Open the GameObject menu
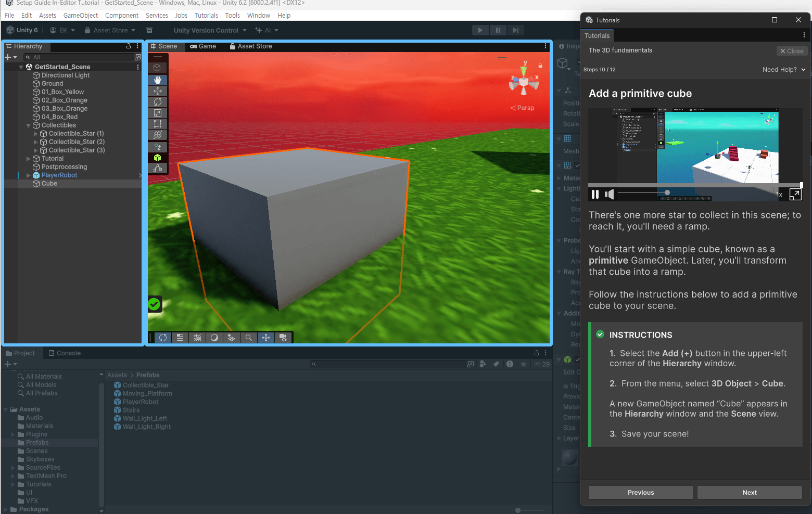Image resolution: width=812 pixels, height=514 pixels. 80,16
